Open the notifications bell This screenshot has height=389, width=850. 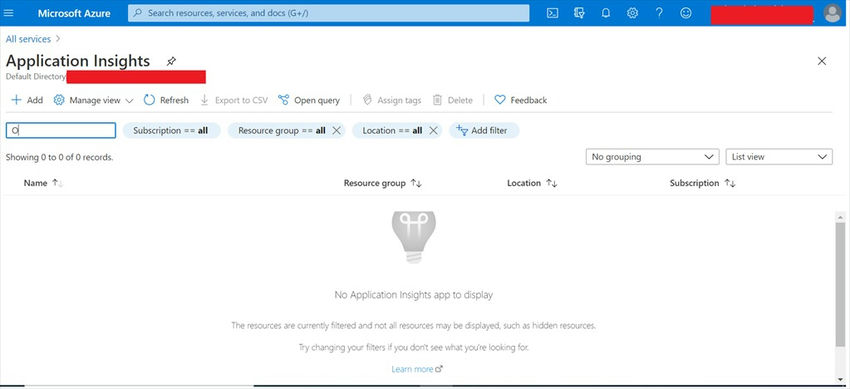[x=606, y=13]
